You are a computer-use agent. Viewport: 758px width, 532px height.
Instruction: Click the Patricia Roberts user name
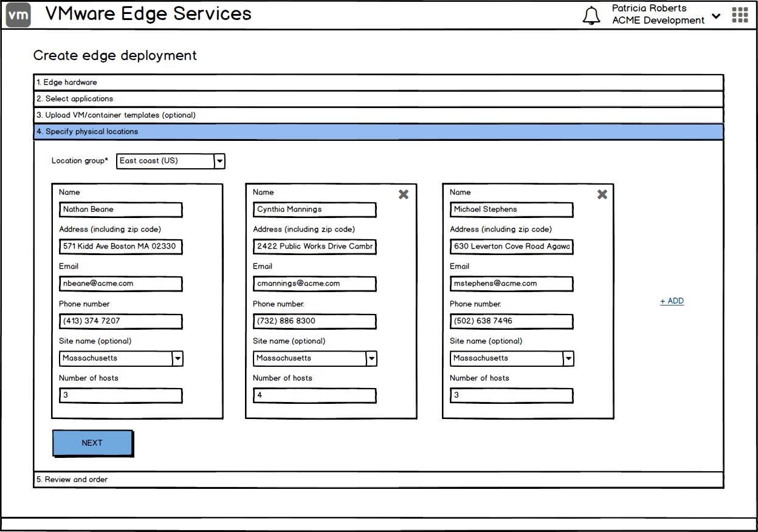coord(649,9)
